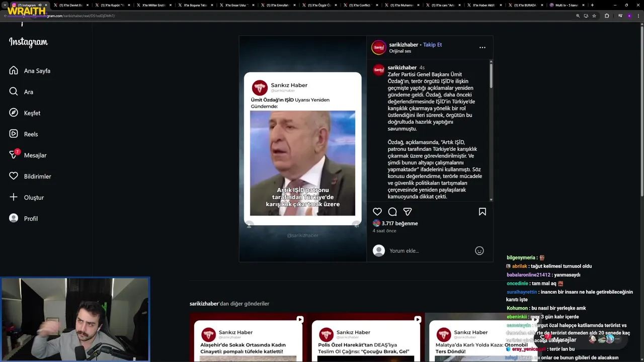Open browser extensions puzzle icon
Viewport: 644px width, 362px height.
point(607,16)
